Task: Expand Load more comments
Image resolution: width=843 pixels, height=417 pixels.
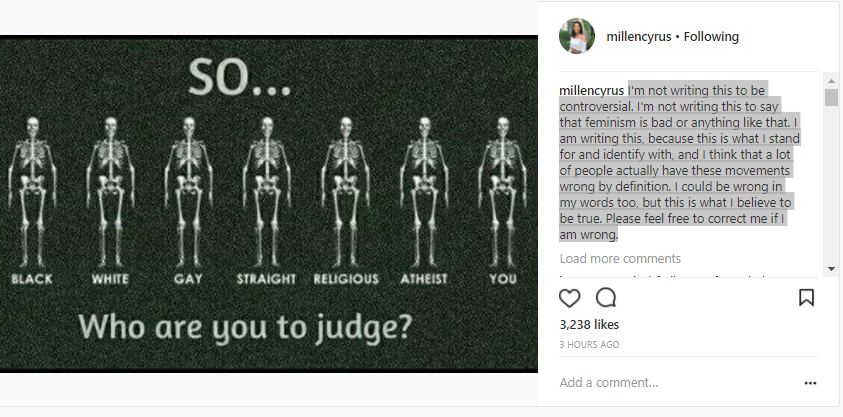Action: (620, 258)
